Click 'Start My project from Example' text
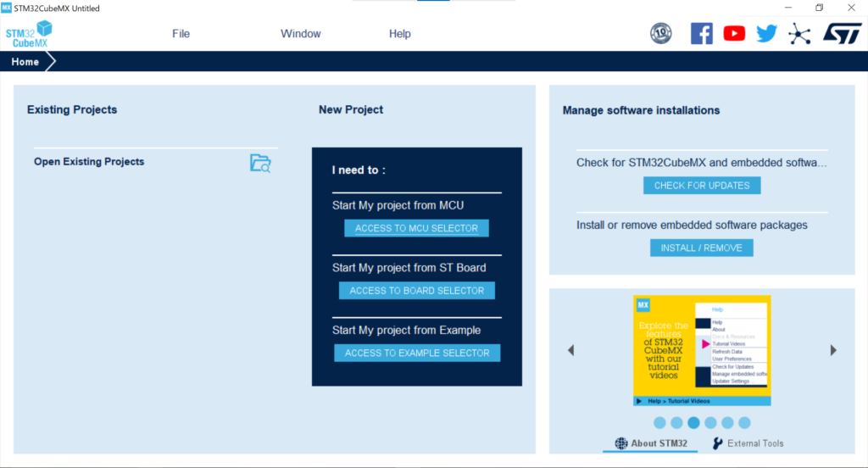 [406, 330]
